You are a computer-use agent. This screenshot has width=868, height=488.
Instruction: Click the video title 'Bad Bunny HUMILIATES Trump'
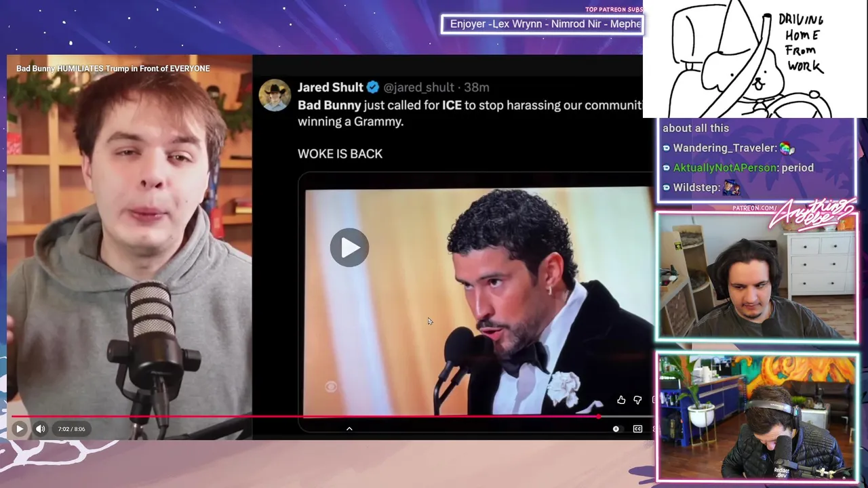[x=113, y=68]
